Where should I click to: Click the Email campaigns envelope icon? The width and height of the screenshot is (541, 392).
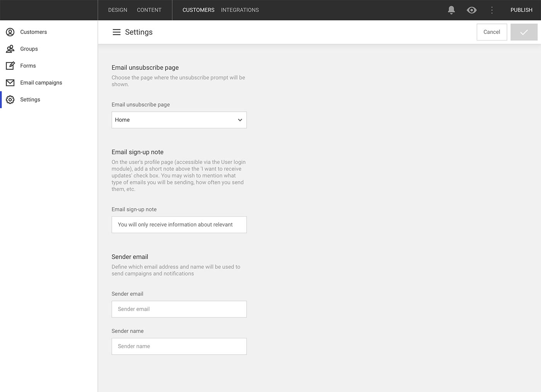[10, 83]
